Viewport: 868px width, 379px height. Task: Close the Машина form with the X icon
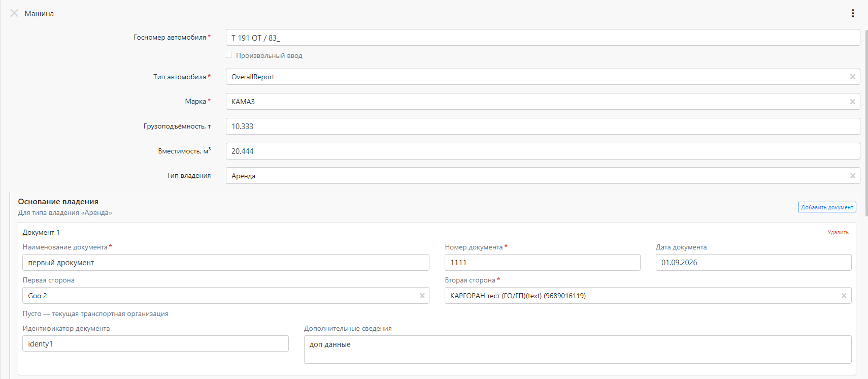point(14,13)
